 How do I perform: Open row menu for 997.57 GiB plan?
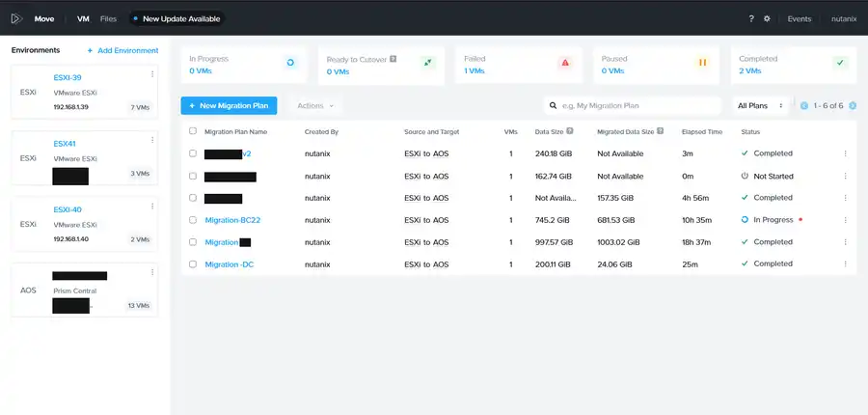(x=845, y=242)
